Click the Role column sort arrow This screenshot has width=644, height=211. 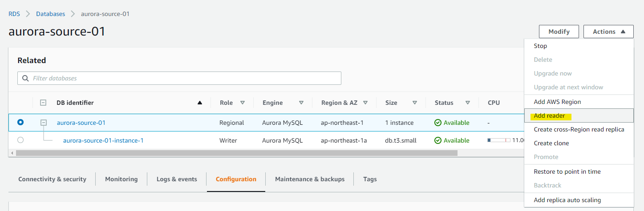[x=243, y=103]
